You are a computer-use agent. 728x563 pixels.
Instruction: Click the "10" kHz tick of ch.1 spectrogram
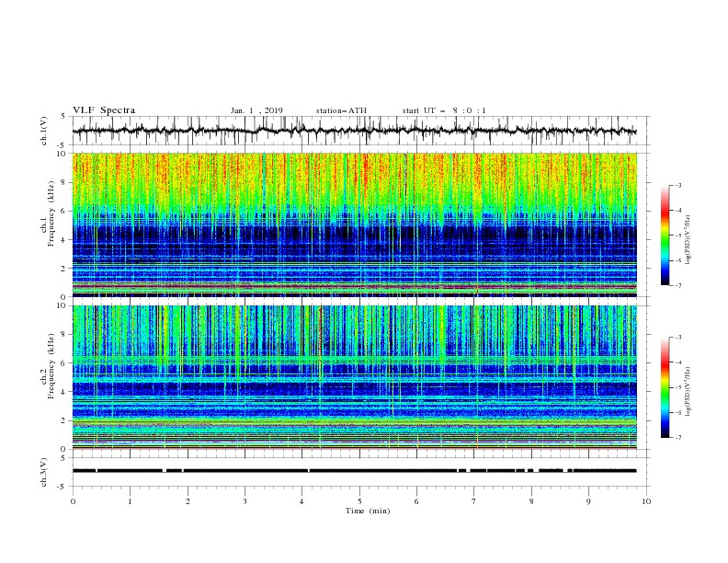63,154
